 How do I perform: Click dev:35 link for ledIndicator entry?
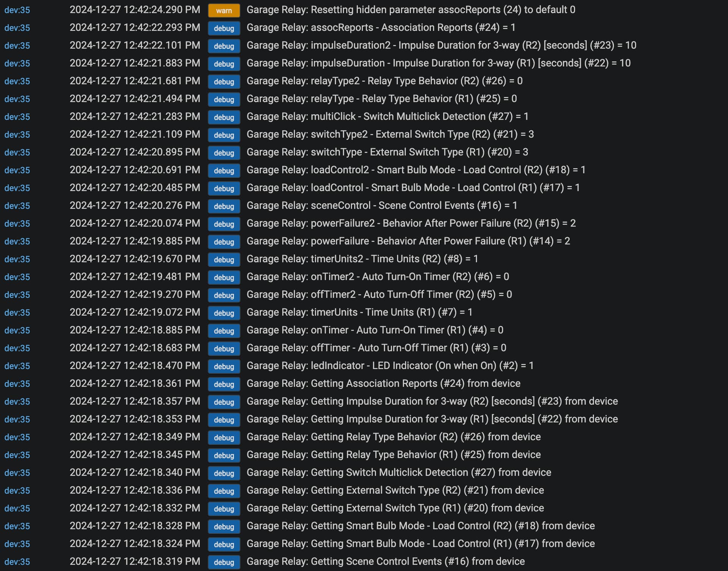coord(17,366)
